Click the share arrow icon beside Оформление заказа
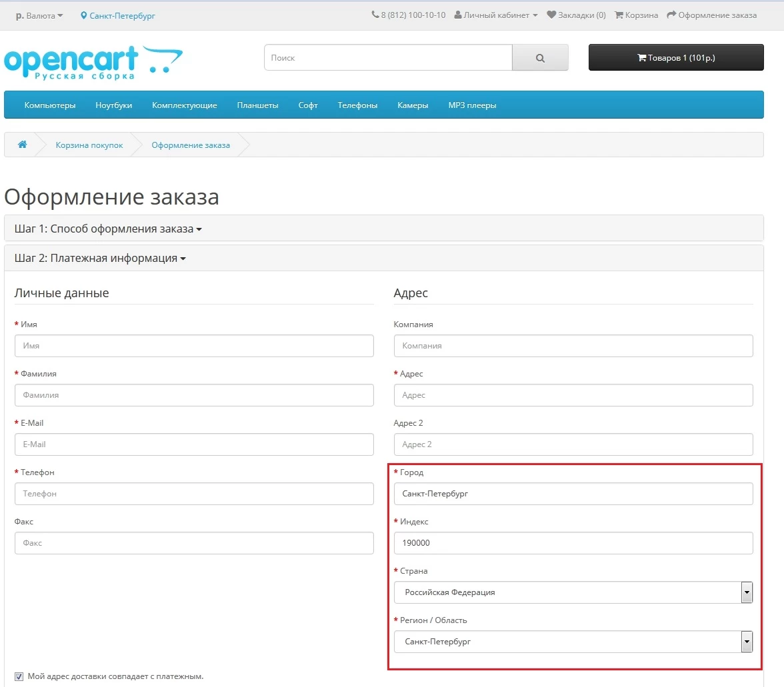This screenshot has height=687, width=784. tap(671, 15)
